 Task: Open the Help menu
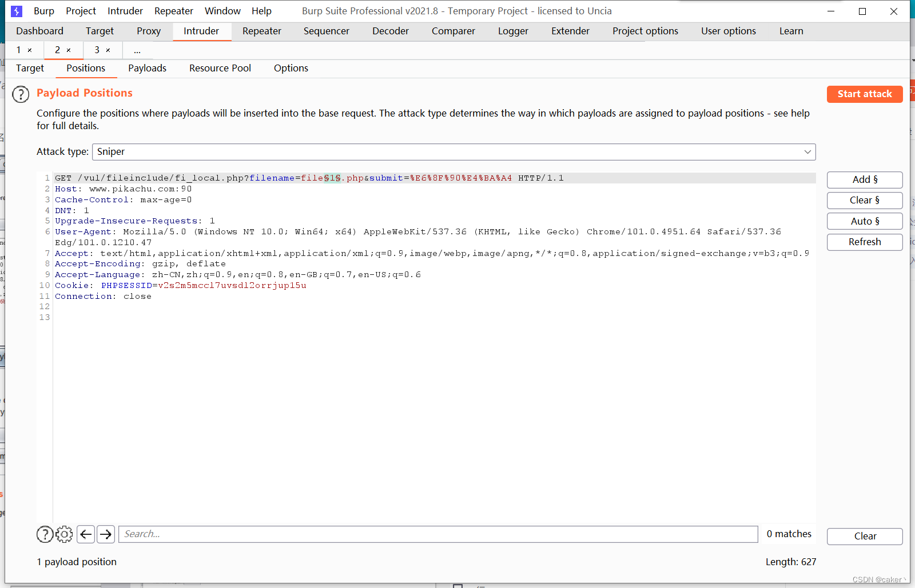click(261, 11)
